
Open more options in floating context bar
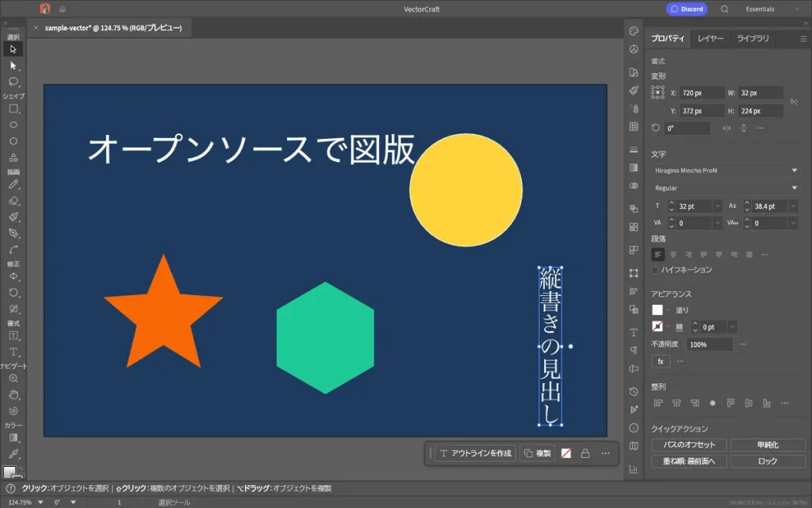click(605, 453)
